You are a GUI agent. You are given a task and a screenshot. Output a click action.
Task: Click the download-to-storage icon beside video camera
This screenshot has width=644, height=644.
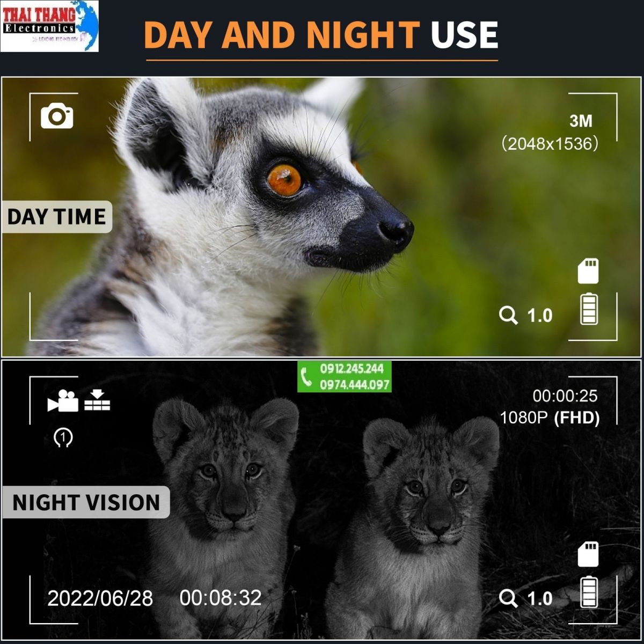(97, 399)
